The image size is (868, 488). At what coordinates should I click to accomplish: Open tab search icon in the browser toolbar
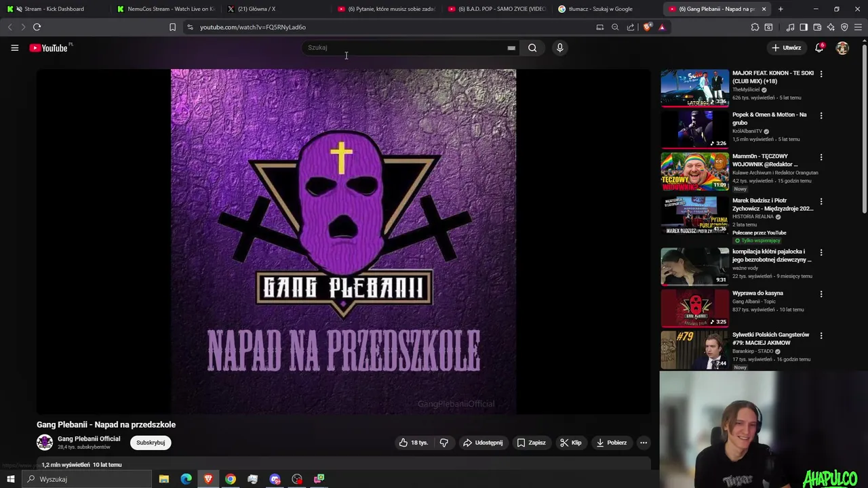(768, 27)
